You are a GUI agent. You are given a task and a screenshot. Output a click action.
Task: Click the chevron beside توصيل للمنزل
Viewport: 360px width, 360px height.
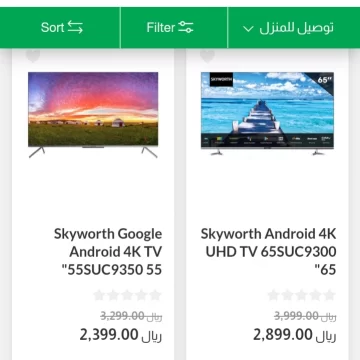(248, 29)
